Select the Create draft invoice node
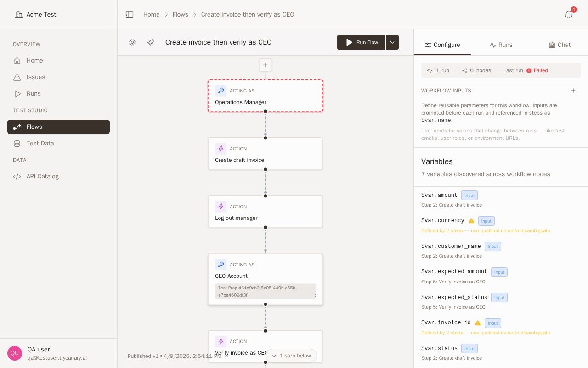588x368 pixels. [266, 154]
